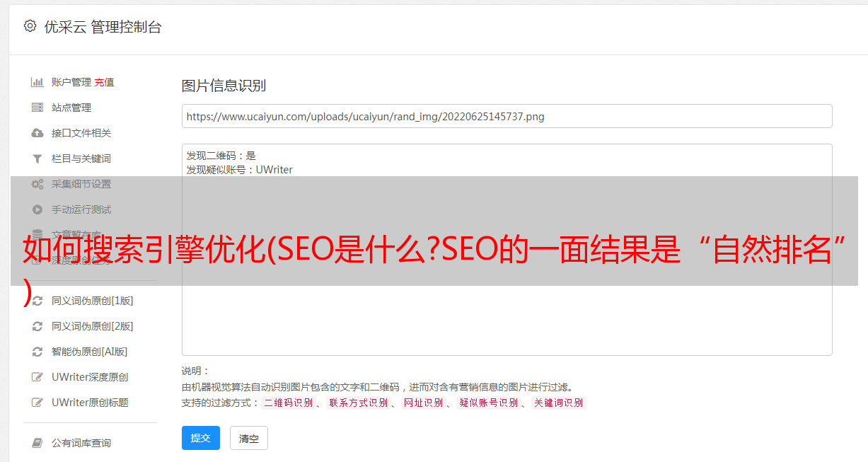Click the 疑似账号识别 filter tag
868x462 pixels.
point(488,403)
